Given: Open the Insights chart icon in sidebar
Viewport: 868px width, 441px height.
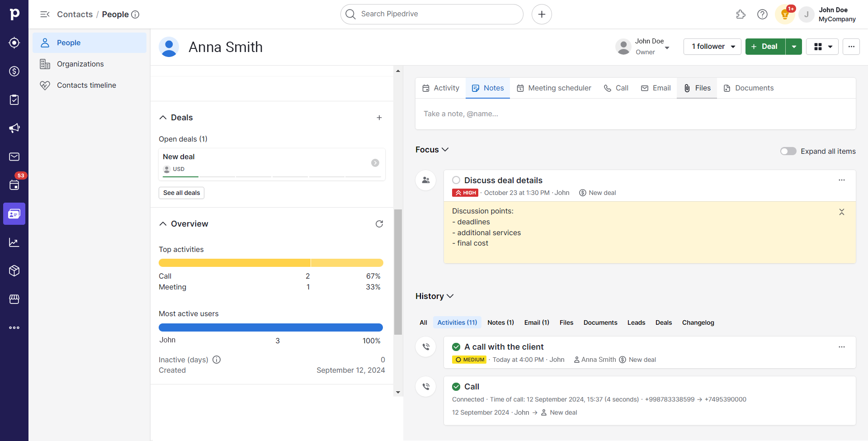Looking at the screenshot, I should click(x=14, y=242).
